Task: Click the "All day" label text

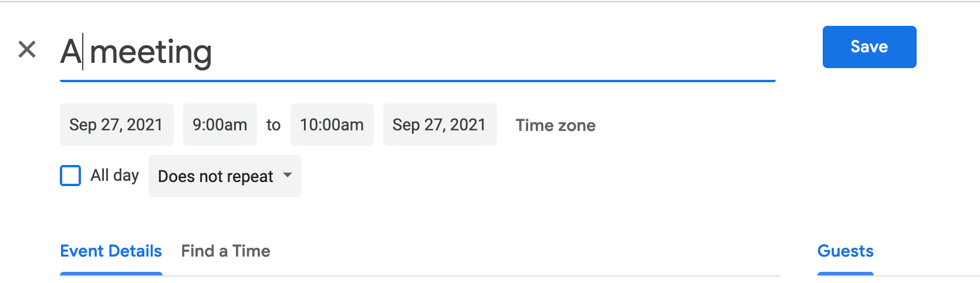Action: (x=114, y=176)
